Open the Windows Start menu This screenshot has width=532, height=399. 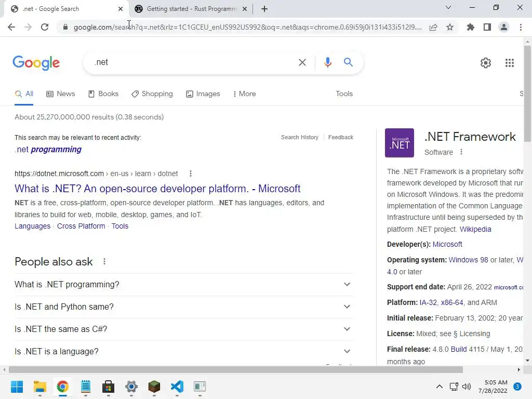[x=17, y=387]
